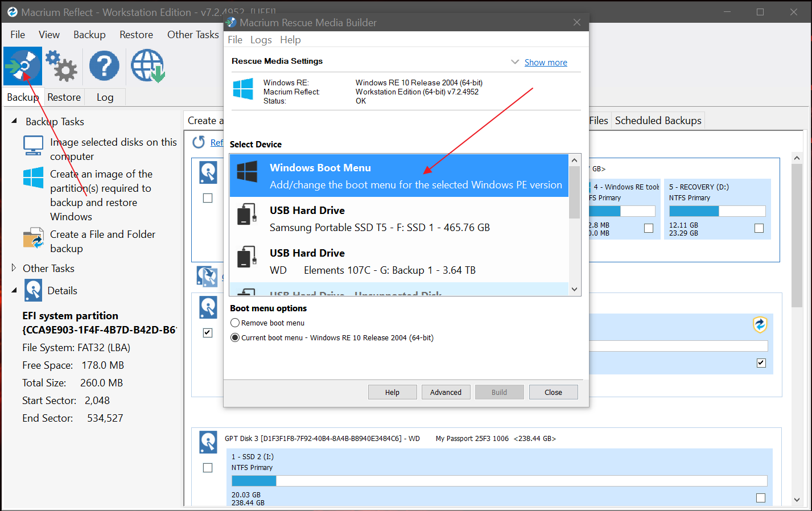Switch to the Restore tab
The image size is (812, 511).
point(64,97)
